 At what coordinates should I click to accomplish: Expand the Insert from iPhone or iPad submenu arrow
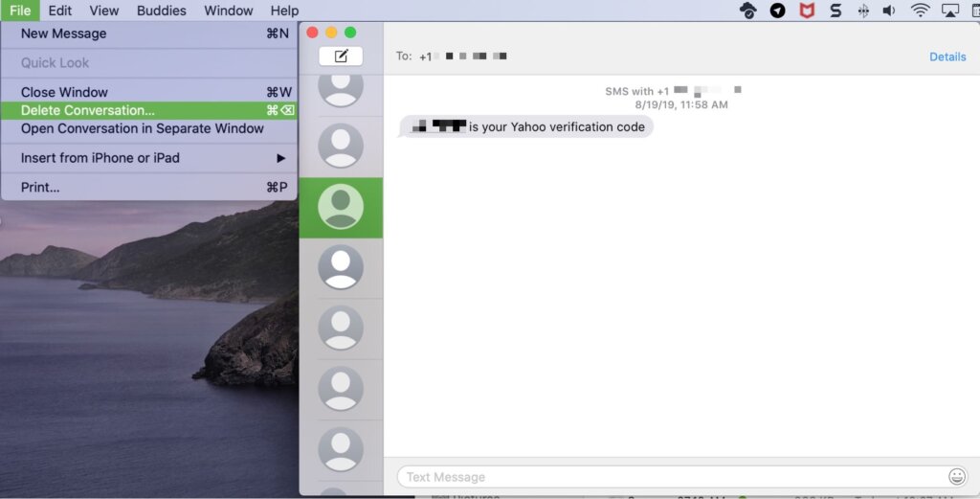tap(281, 158)
